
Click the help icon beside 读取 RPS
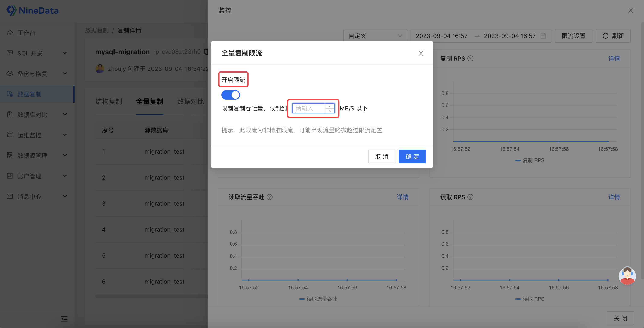click(x=470, y=197)
